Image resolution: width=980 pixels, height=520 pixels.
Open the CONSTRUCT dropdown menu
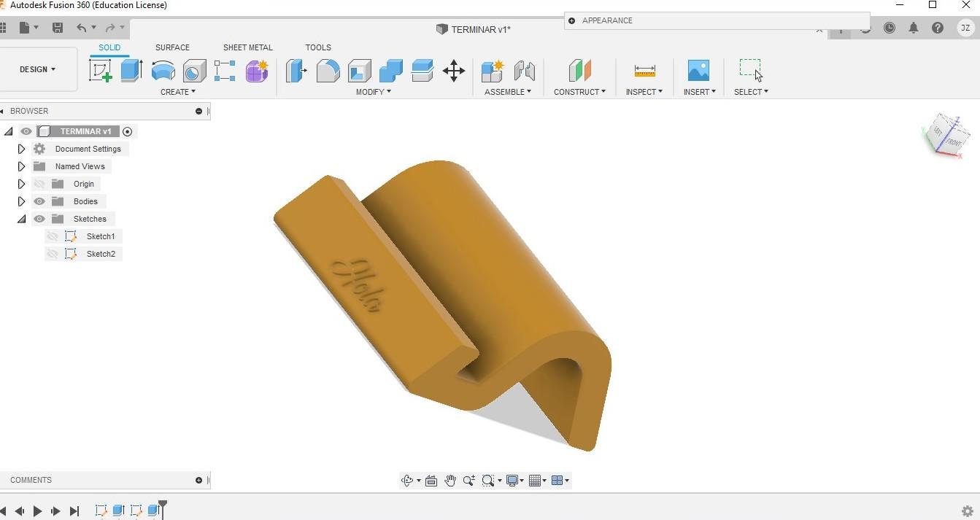(x=579, y=92)
